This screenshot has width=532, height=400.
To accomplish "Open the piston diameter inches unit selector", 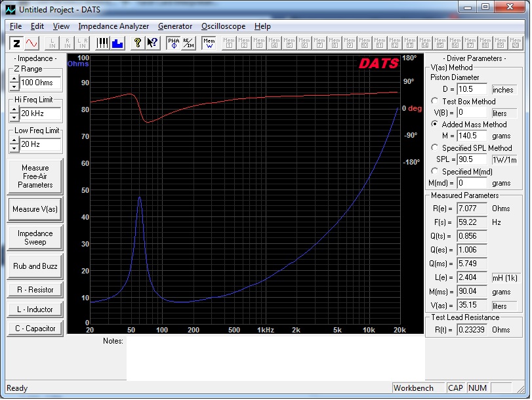I will [x=504, y=90].
